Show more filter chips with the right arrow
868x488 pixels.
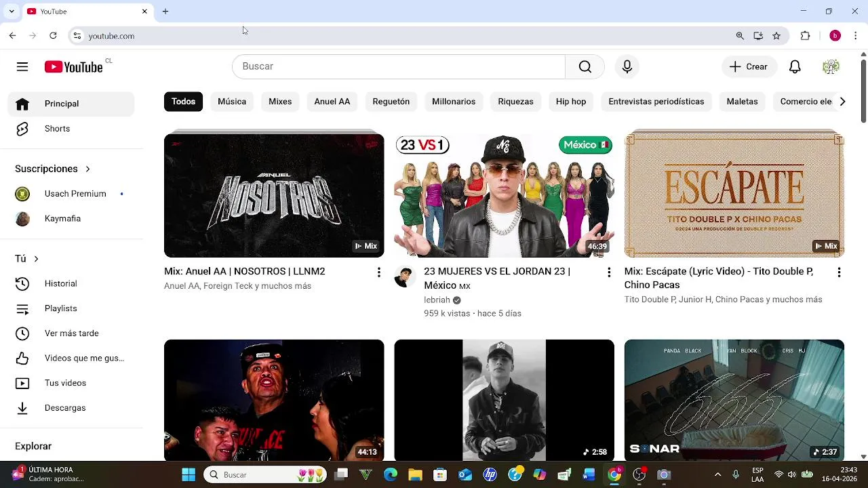842,102
